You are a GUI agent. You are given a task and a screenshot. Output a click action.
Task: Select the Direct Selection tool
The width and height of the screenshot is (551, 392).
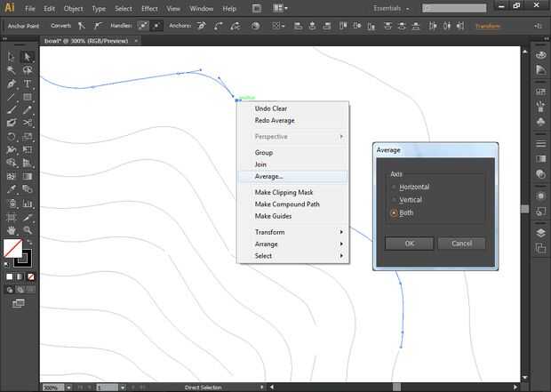pos(28,57)
